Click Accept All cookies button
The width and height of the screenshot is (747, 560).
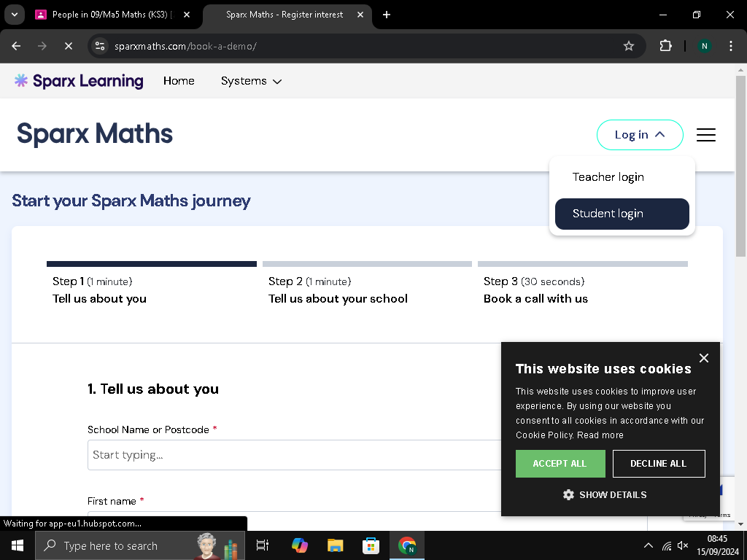tap(560, 464)
